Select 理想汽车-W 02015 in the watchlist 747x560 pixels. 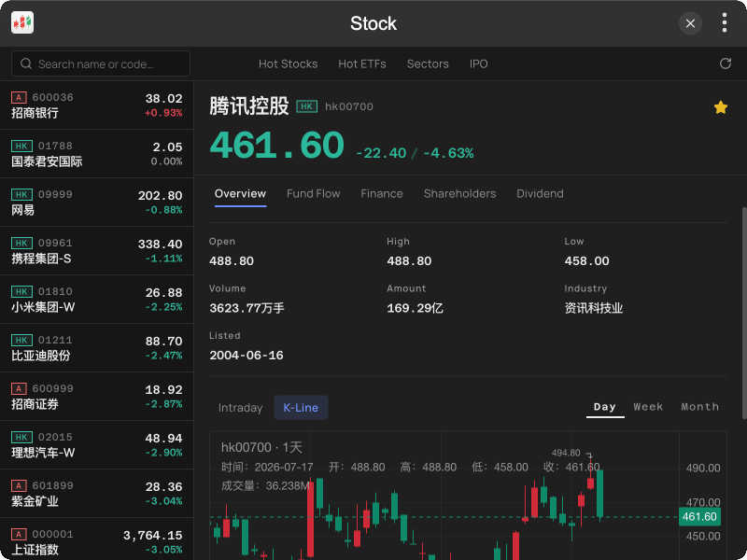(x=97, y=445)
